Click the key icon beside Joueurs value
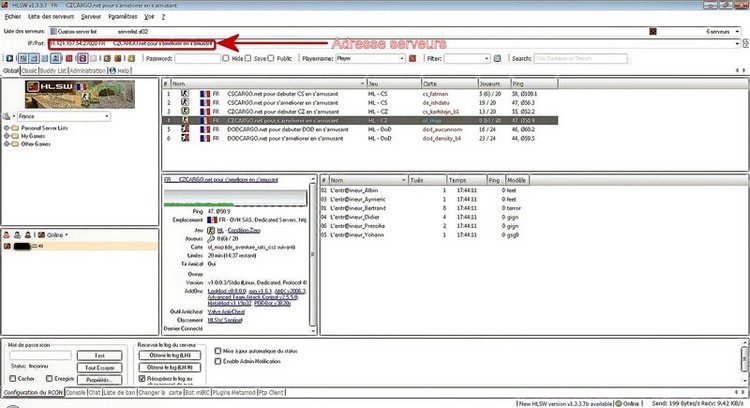750x408 pixels. 211,238
